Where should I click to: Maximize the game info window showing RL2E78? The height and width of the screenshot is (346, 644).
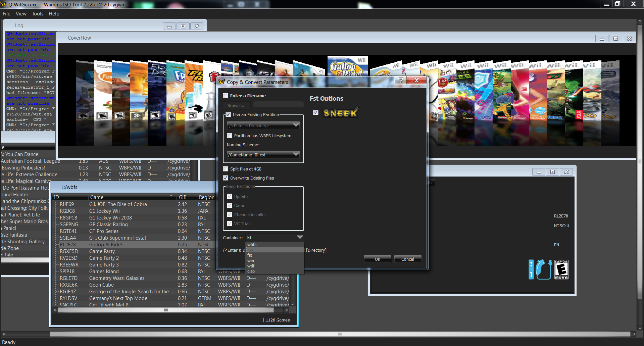(x=552, y=172)
